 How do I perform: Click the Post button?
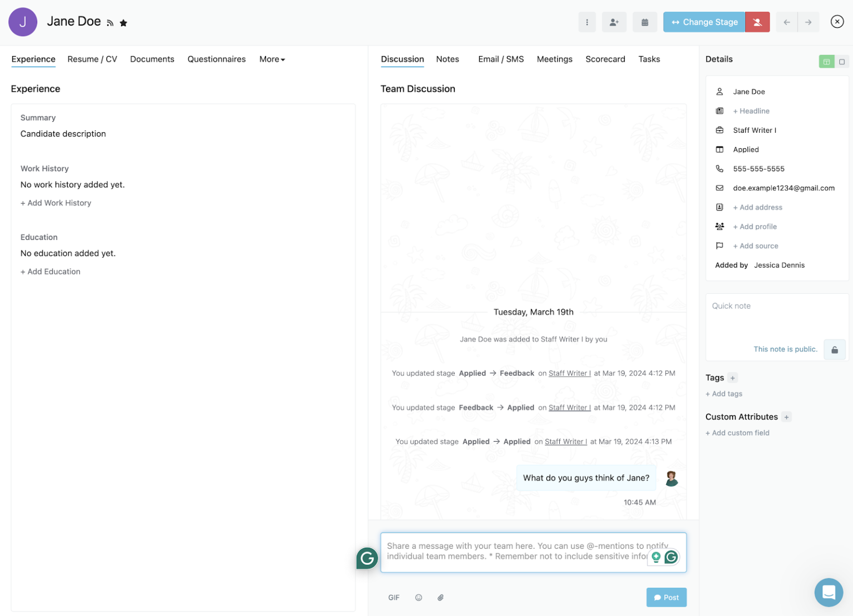666,597
